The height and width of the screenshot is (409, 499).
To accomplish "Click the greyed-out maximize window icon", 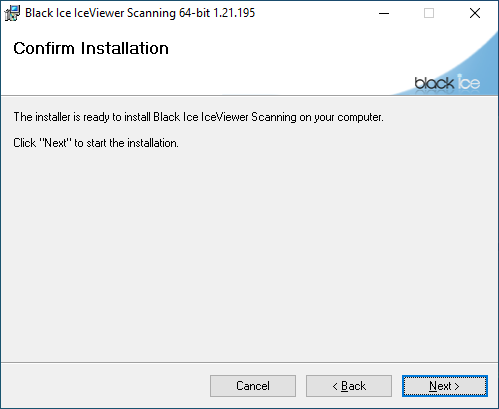I will [x=429, y=13].
